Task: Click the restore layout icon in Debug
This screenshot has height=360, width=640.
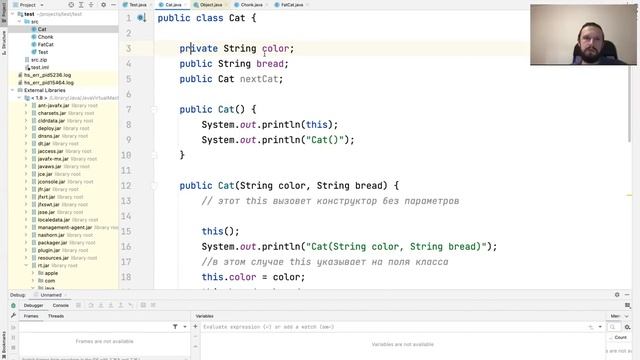Action: [x=628, y=305]
